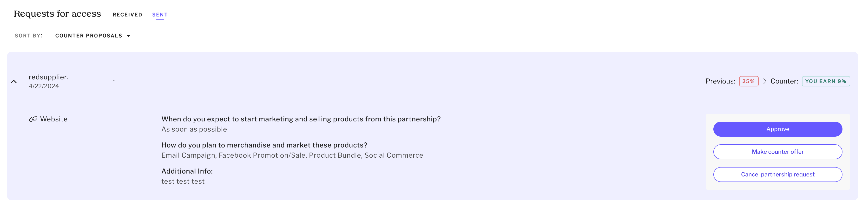Click the 'As soon as possible' answer
This screenshot has height=210, width=868.
pyautogui.click(x=194, y=129)
